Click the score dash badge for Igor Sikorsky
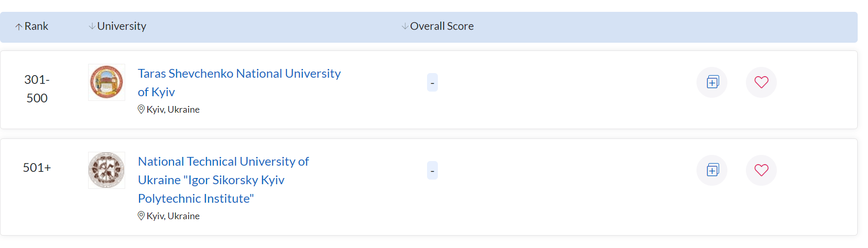The height and width of the screenshot is (248, 868). [x=432, y=170]
